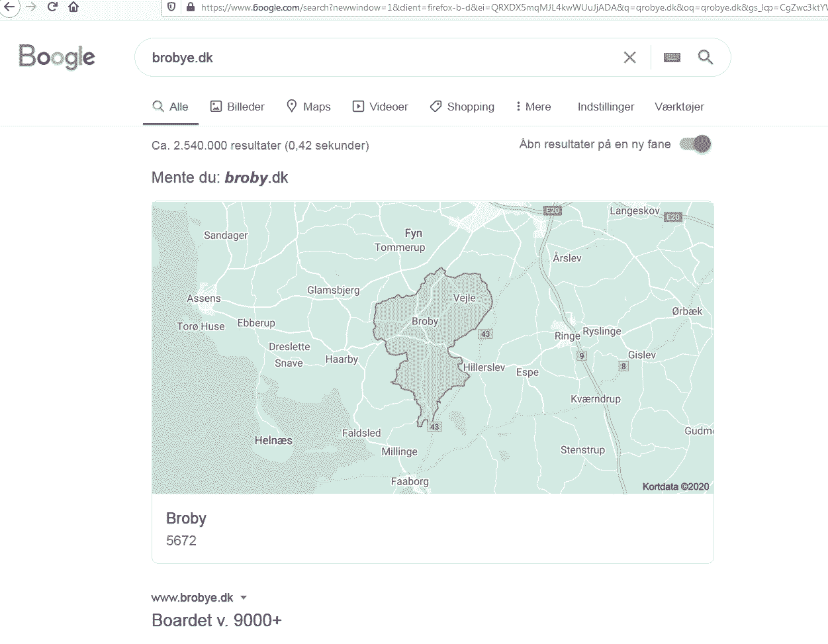Click the 'broby.dk' suggestion link

(256, 177)
